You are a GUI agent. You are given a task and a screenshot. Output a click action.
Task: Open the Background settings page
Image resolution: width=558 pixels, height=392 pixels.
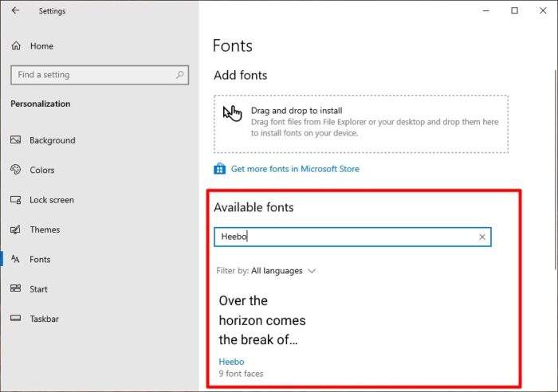(x=53, y=140)
